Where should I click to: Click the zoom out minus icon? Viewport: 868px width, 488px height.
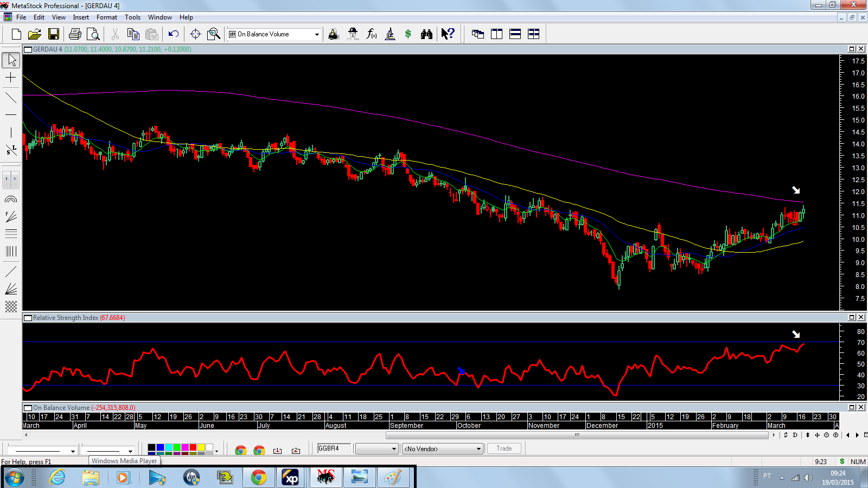(827, 435)
